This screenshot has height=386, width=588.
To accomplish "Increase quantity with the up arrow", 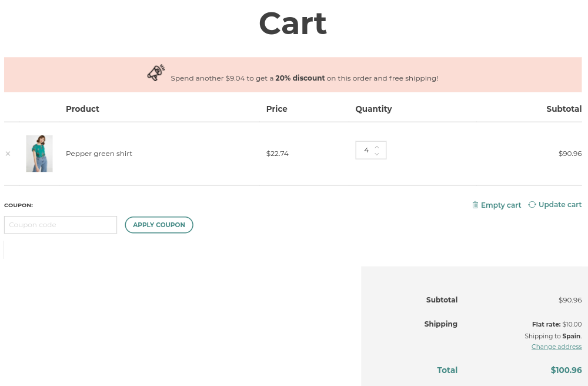I will [377, 147].
